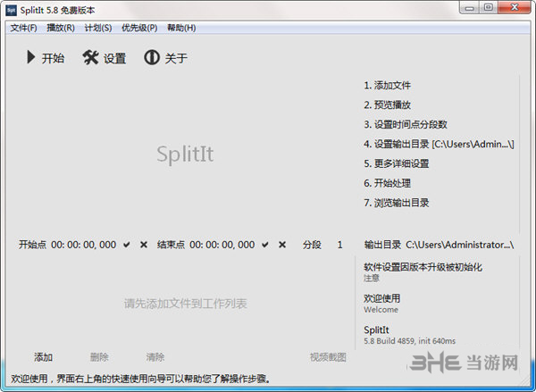The height and width of the screenshot is (392, 536).
Task: Minimize the SplitIt window
Action: (x=470, y=8)
